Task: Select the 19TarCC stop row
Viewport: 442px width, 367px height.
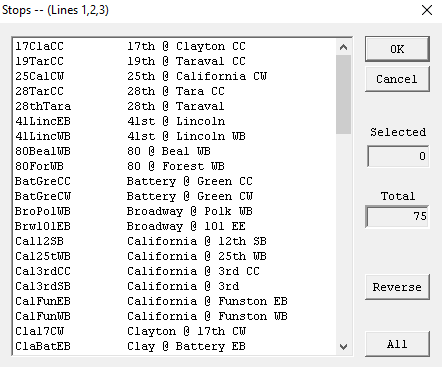Action: coord(174,61)
